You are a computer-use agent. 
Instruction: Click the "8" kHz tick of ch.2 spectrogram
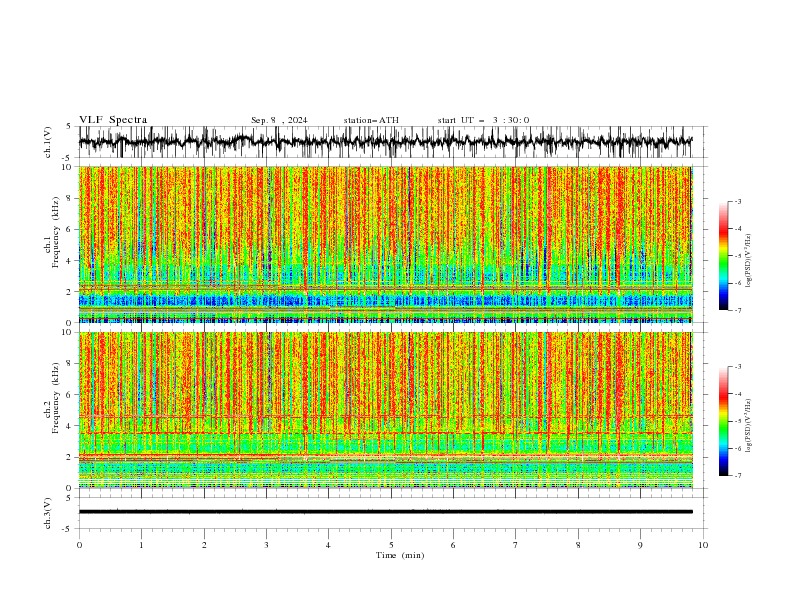click(70, 364)
